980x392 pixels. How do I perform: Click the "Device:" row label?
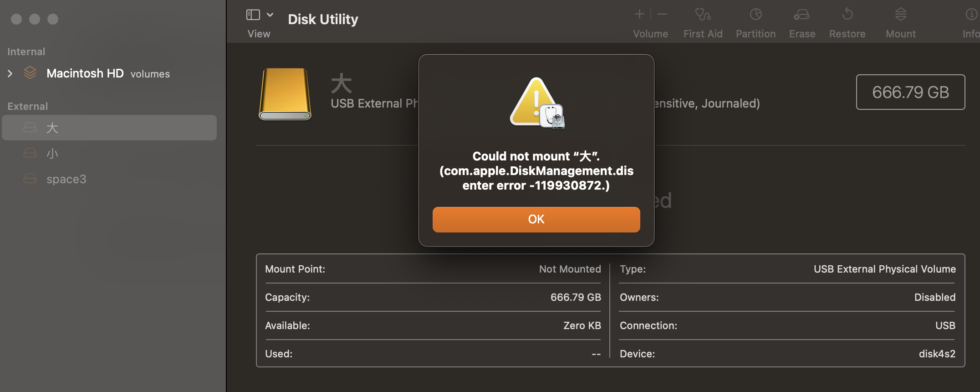click(637, 354)
